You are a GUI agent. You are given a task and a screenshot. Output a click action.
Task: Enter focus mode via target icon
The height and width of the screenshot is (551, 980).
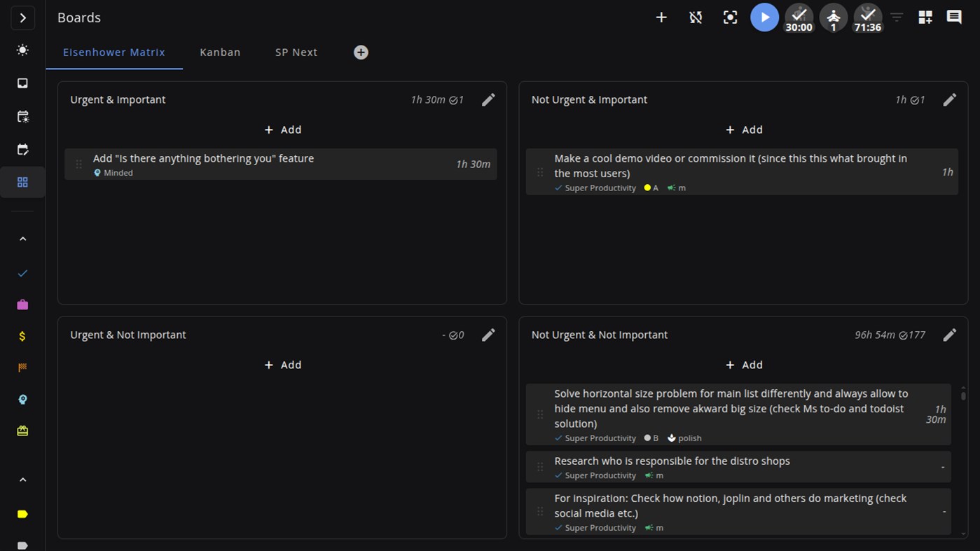point(730,18)
